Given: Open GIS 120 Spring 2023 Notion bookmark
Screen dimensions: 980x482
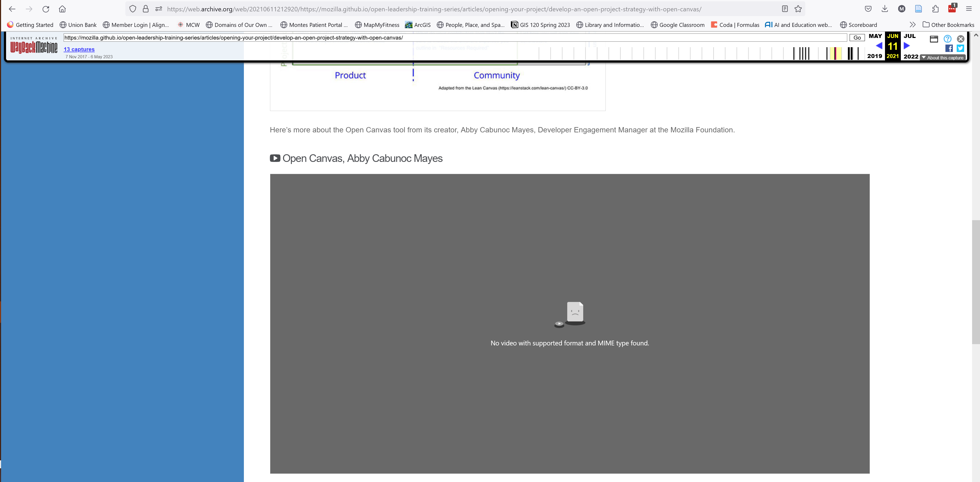Looking at the screenshot, I should (x=540, y=25).
